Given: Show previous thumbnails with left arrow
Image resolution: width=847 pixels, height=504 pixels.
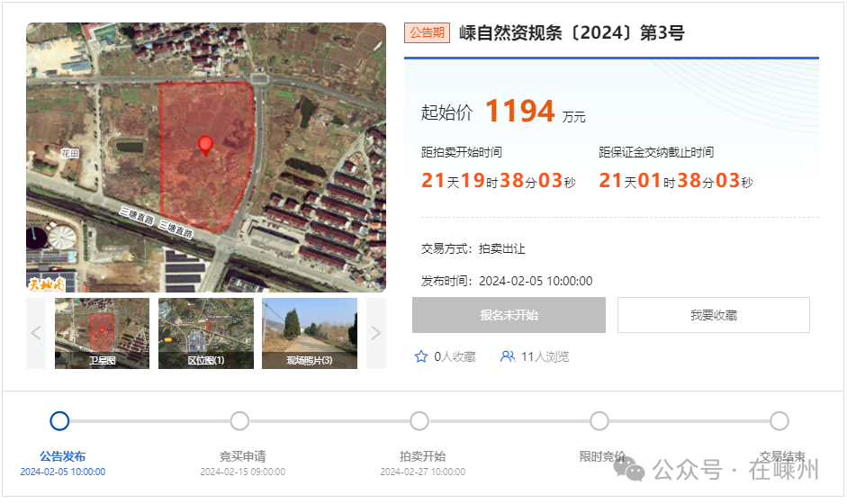Looking at the screenshot, I should [36, 333].
